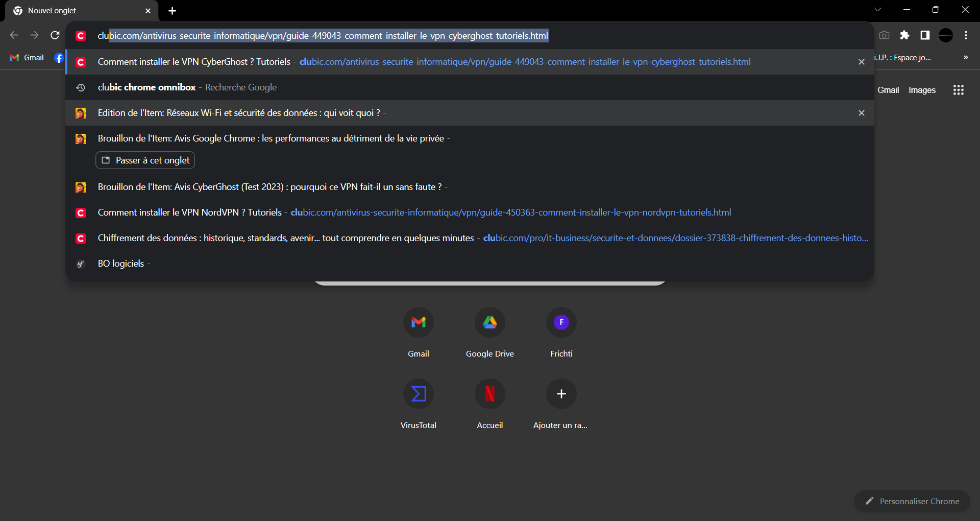Open tab search chevron in title bar
The width and height of the screenshot is (980, 521).
point(877,10)
